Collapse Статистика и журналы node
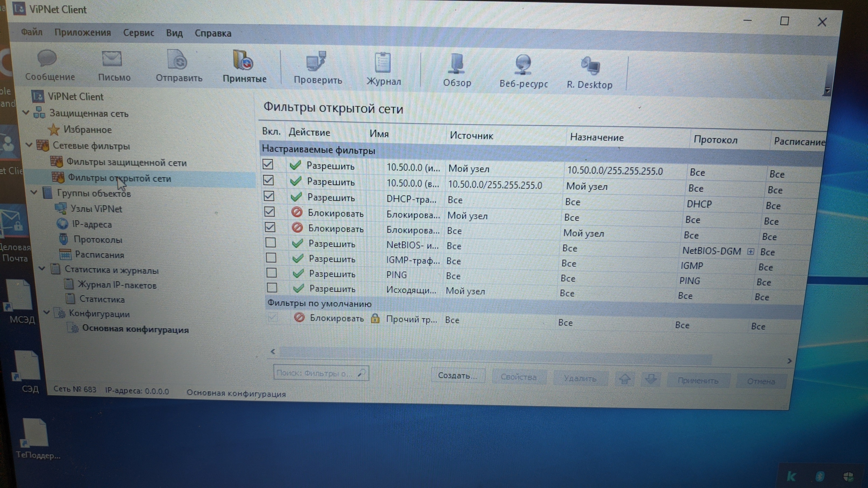Viewport: 868px width, 488px height. (42, 268)
